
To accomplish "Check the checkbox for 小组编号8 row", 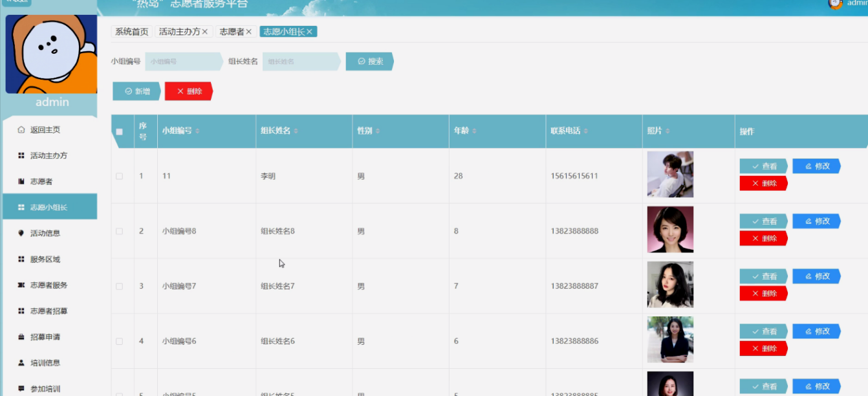I will [119, 231].
